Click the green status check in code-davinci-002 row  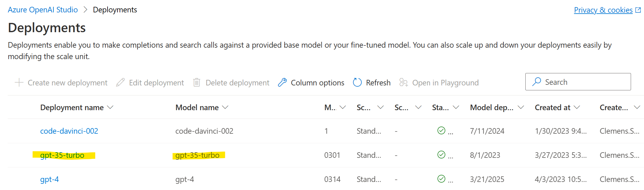coord(441,131)
